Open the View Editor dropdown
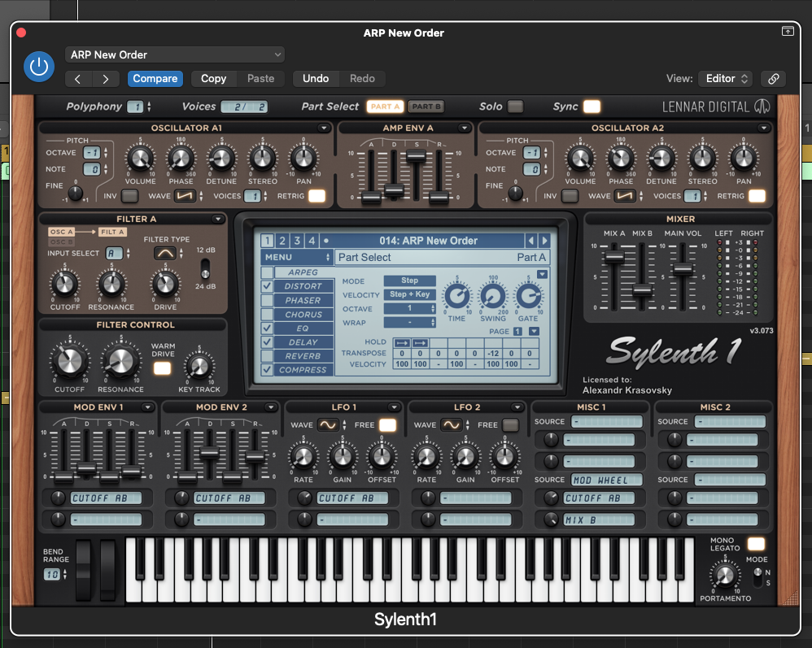Image resolution: width=812 pixels, height=648 pixels. (x=724, y=79)
